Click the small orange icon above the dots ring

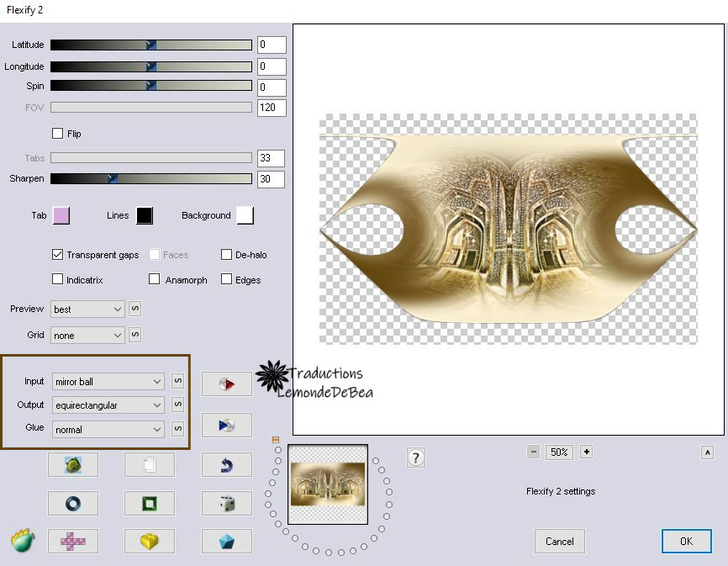pos(276,439)
